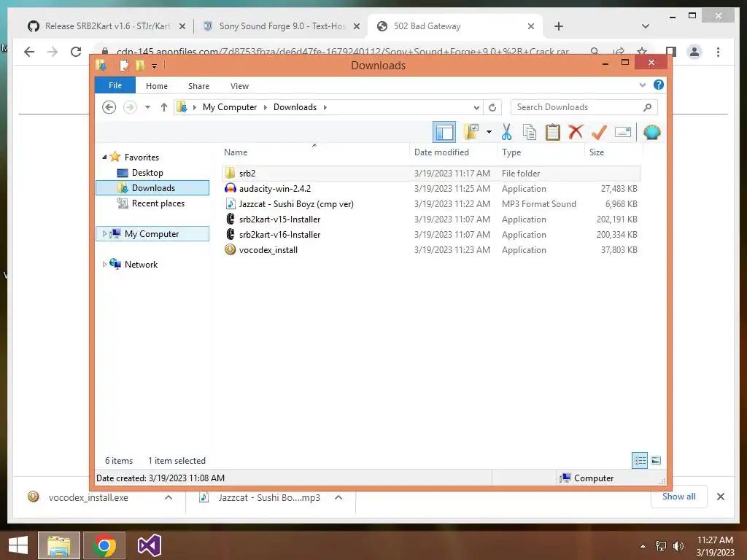Click the Cut scissors icon

pos(506,132)
